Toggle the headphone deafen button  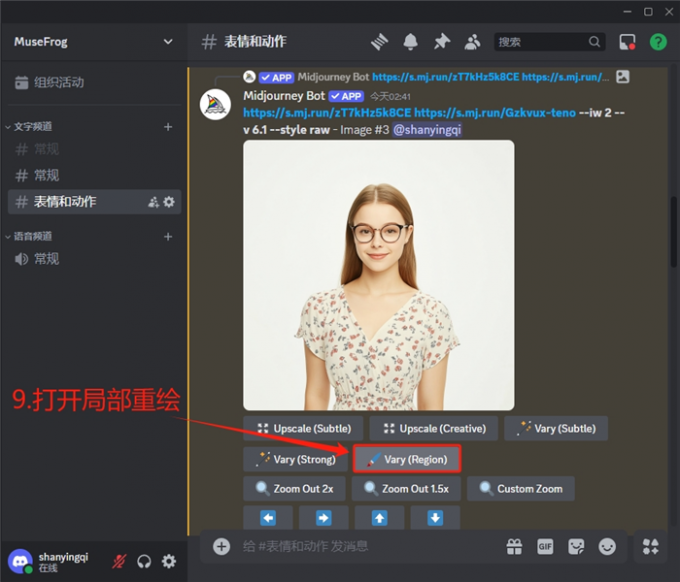coord(144,561)
